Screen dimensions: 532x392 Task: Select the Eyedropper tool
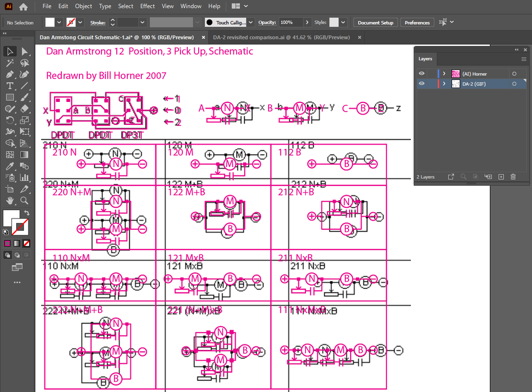point(10,166)
